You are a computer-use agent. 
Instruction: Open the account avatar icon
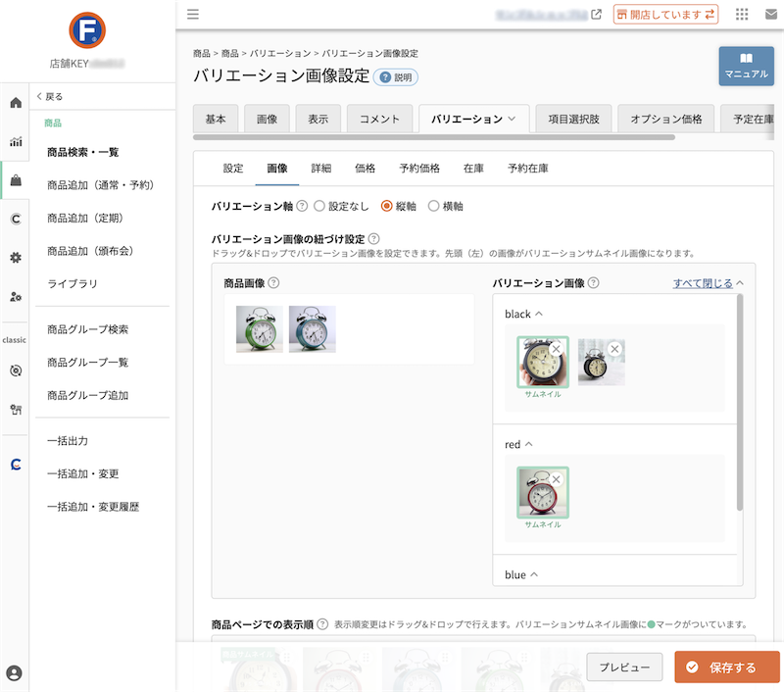click(x=15, y=673)
